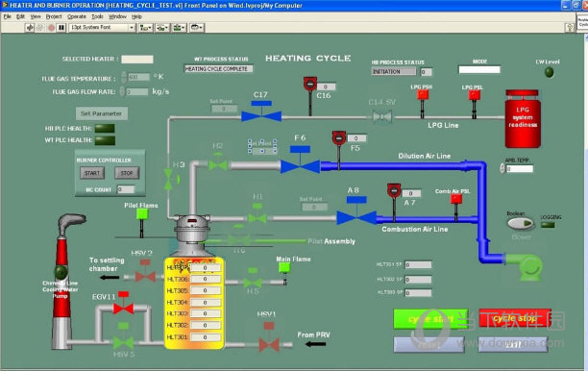Click the EXIT button

[513, 344]
